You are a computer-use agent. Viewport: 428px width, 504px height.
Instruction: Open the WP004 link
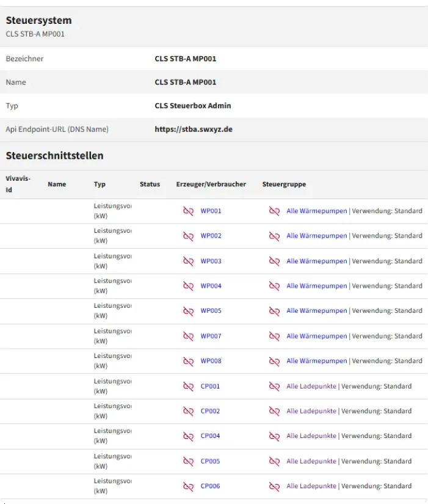[211, 286]
